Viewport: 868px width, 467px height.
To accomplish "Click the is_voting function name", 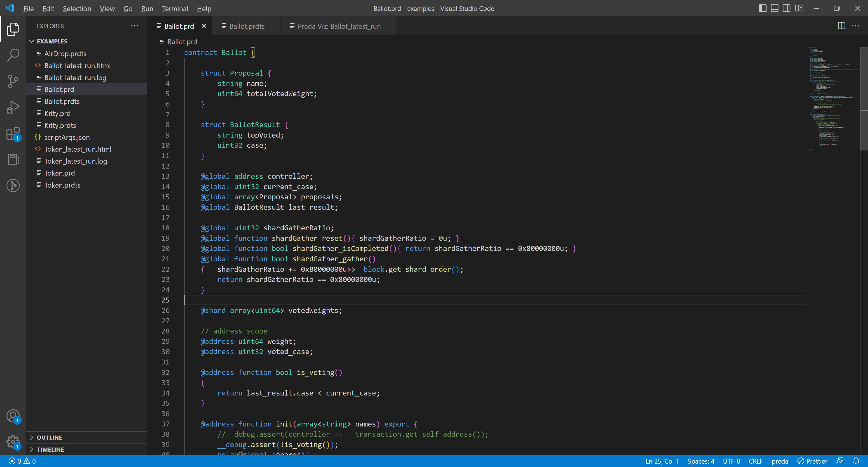I will [x=315, y=372].
